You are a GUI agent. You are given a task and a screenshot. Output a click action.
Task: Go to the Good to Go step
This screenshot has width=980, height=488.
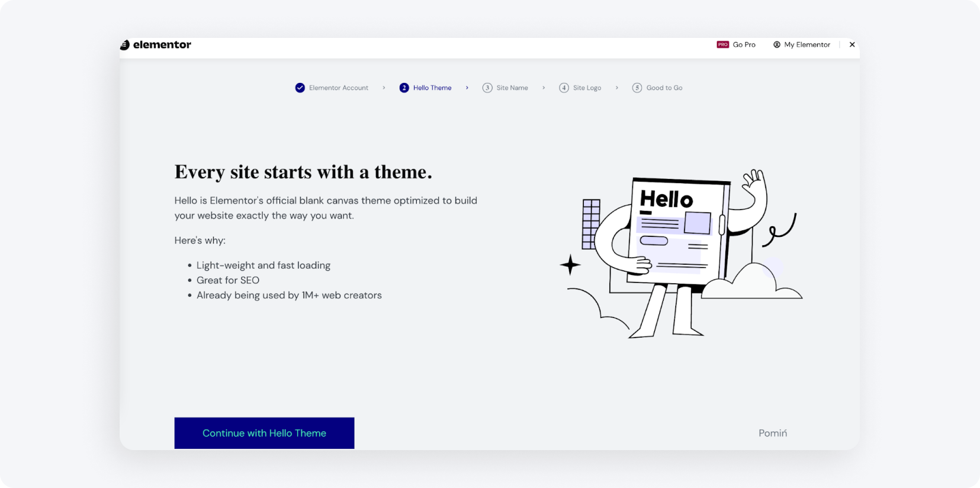coord(664,88)
